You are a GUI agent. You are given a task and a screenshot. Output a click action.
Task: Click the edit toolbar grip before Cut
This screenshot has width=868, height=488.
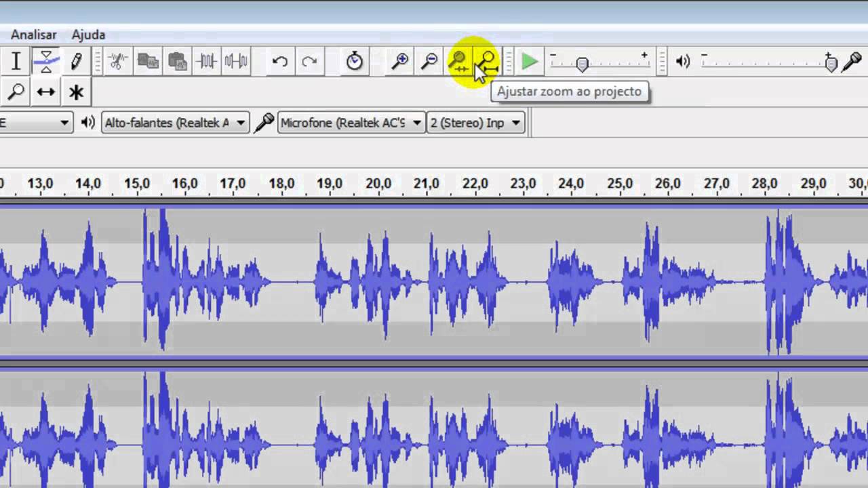(98, 61)
